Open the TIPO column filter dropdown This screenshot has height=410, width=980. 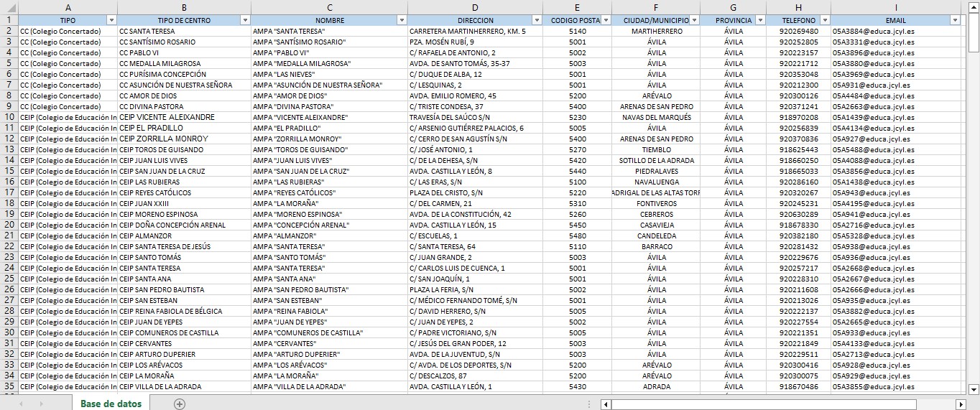coord(111,21)
